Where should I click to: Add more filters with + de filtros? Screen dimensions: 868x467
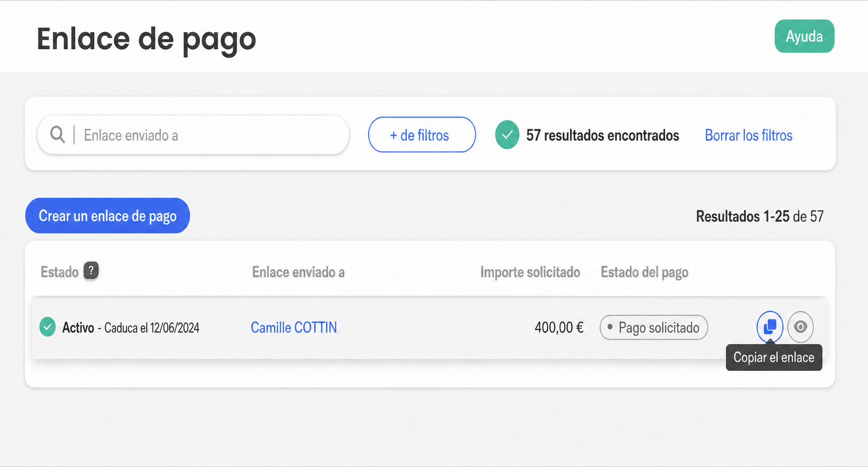pos(422,135)
